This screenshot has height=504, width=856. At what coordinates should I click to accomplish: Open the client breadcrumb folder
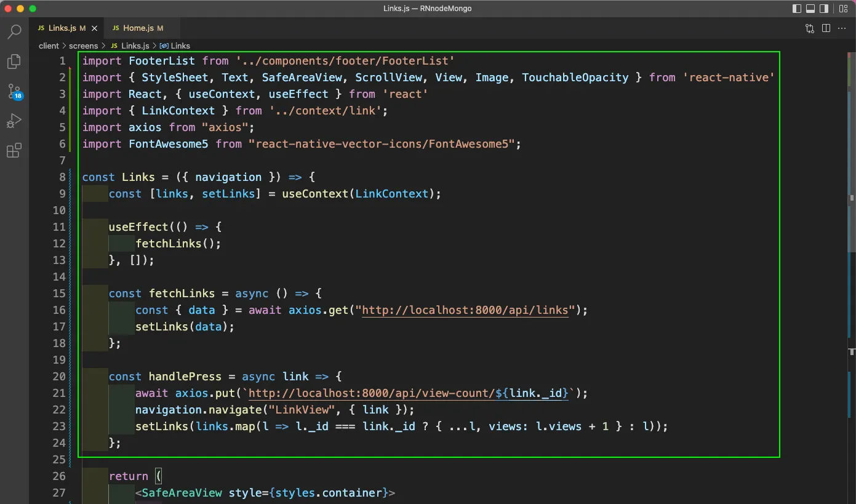(x=49, y=46)
